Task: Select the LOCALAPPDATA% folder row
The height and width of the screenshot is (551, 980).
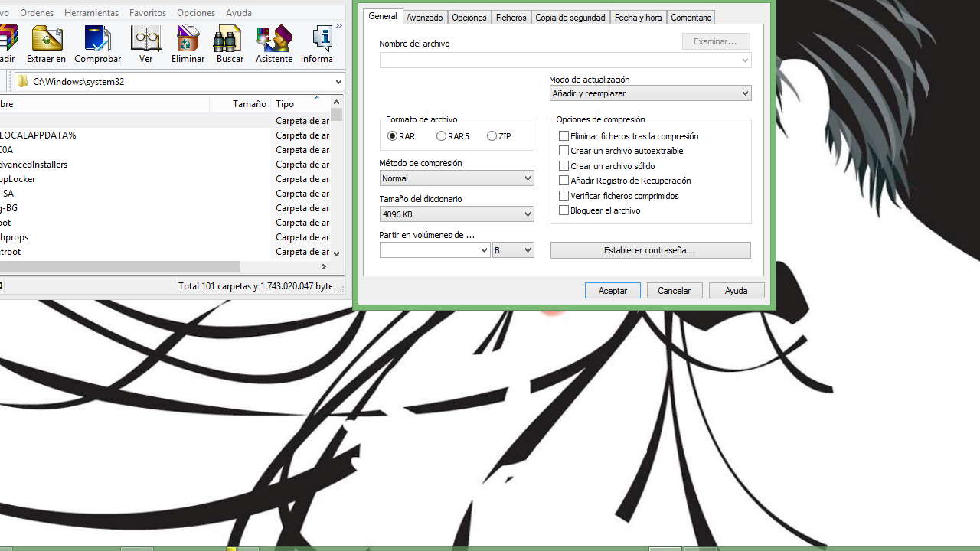Action: coord(165,135)
